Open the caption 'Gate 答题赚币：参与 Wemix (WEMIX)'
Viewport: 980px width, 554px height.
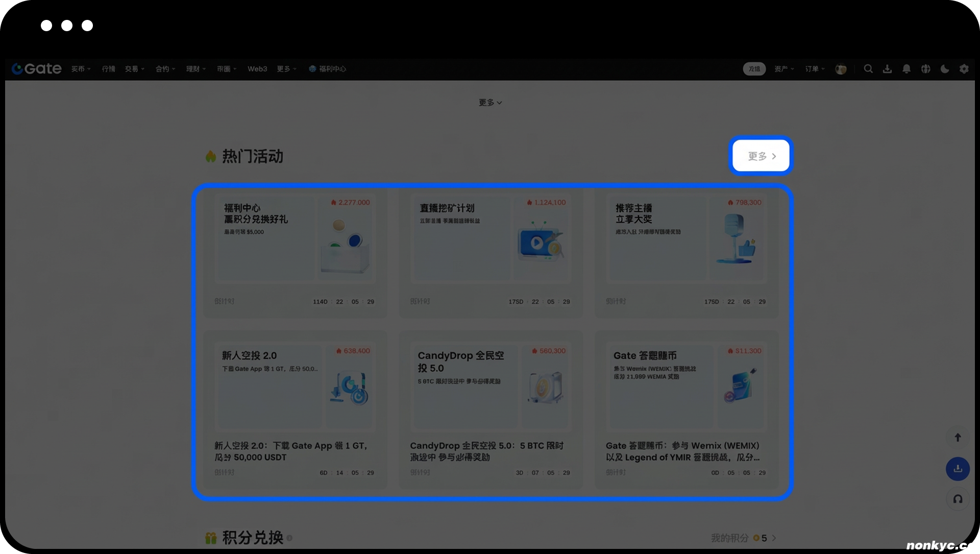(x=683, y=451)
